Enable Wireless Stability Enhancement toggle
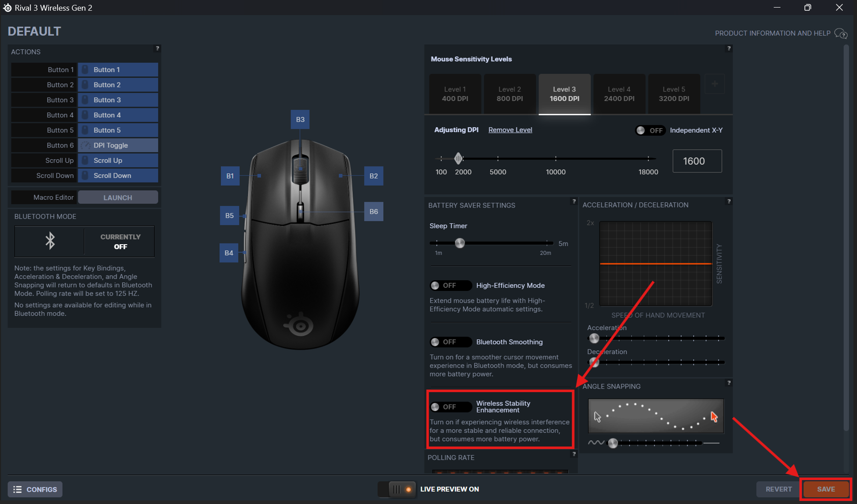Image resolution: width=857 pixels, height=504 pixels. pos(450,407)
